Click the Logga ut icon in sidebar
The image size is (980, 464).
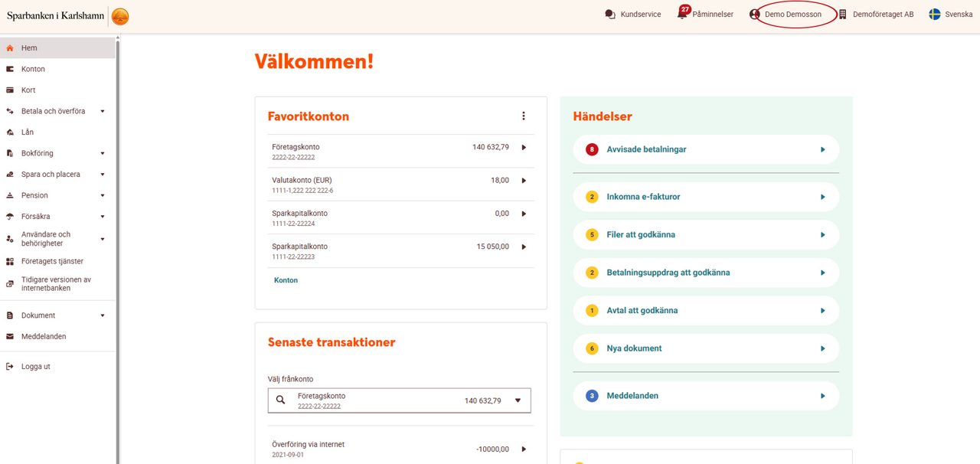pyautogui.click(x=10, y=367)
